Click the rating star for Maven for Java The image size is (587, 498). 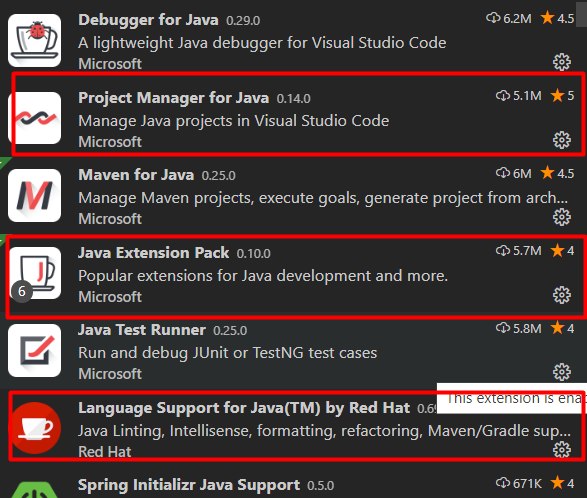tap(547, 172)
